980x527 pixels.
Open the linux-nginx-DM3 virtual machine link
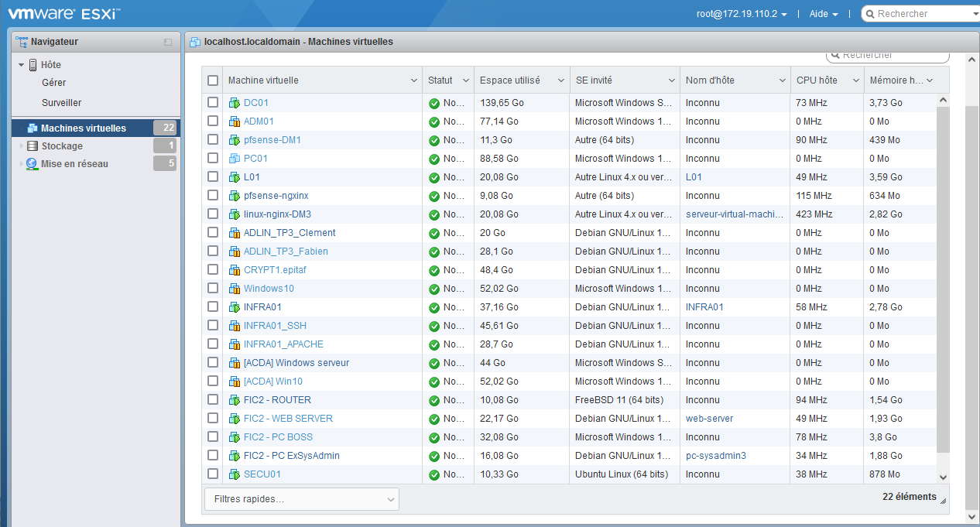(x=277, y=214)
